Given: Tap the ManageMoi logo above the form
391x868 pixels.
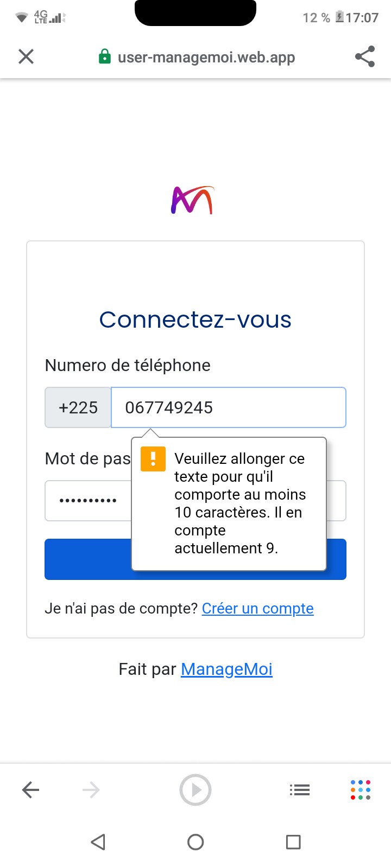Looking at the screenshot, I should pos(193,200).
